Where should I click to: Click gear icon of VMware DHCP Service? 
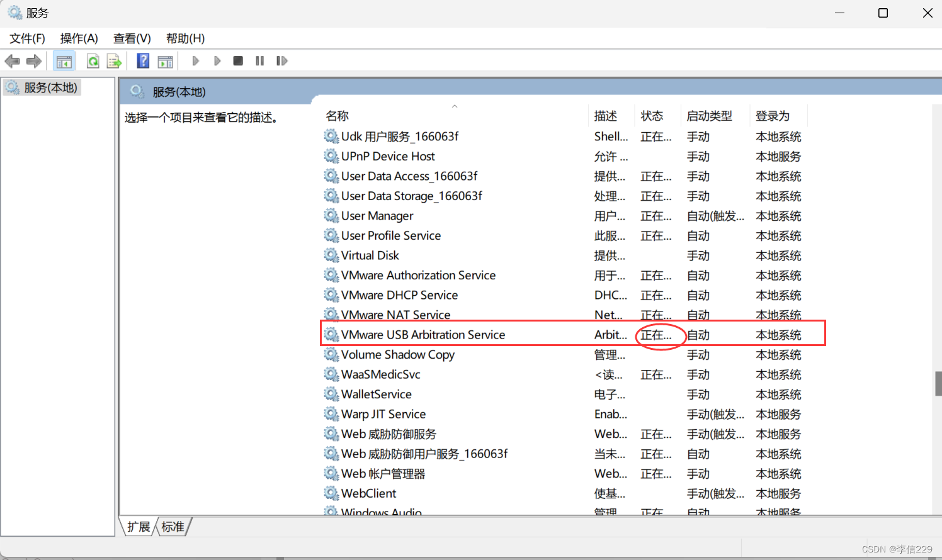pyautogui.click(x=331, y=294)
